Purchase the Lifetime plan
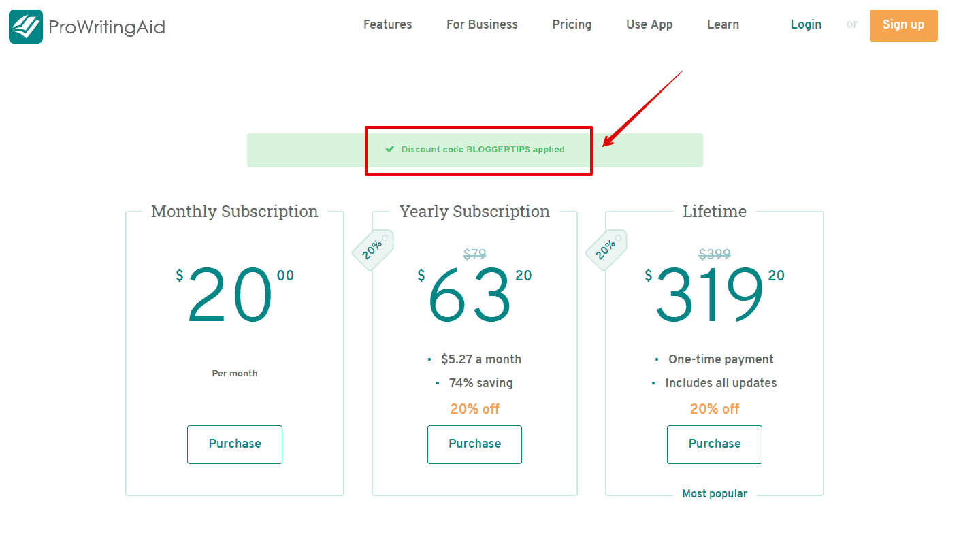 tap(715, 444)
